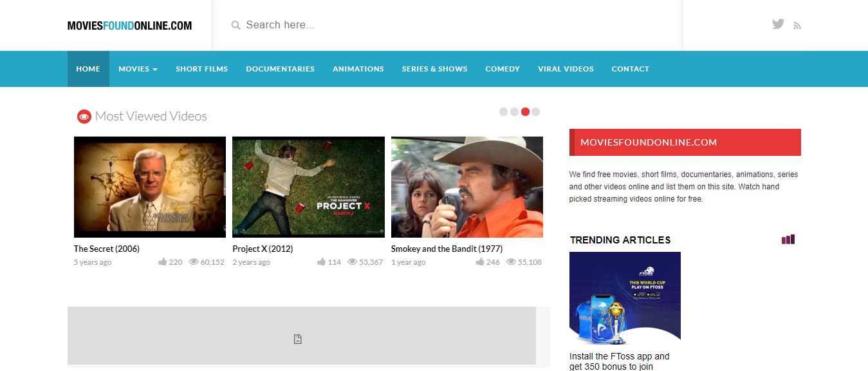Open Animations section
Viewport: 868px width, 371px height.
[358, 69]
